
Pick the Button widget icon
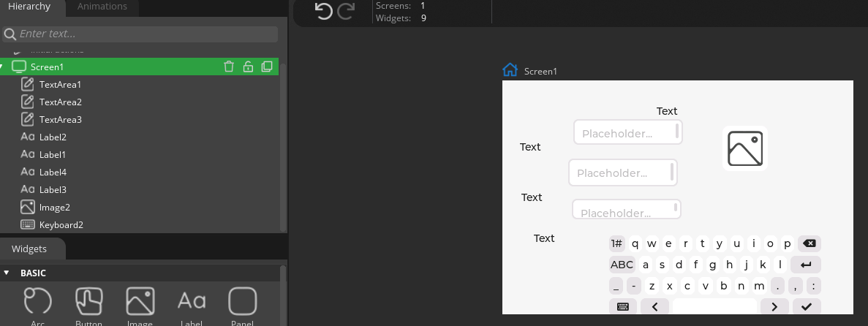(89, 302)
